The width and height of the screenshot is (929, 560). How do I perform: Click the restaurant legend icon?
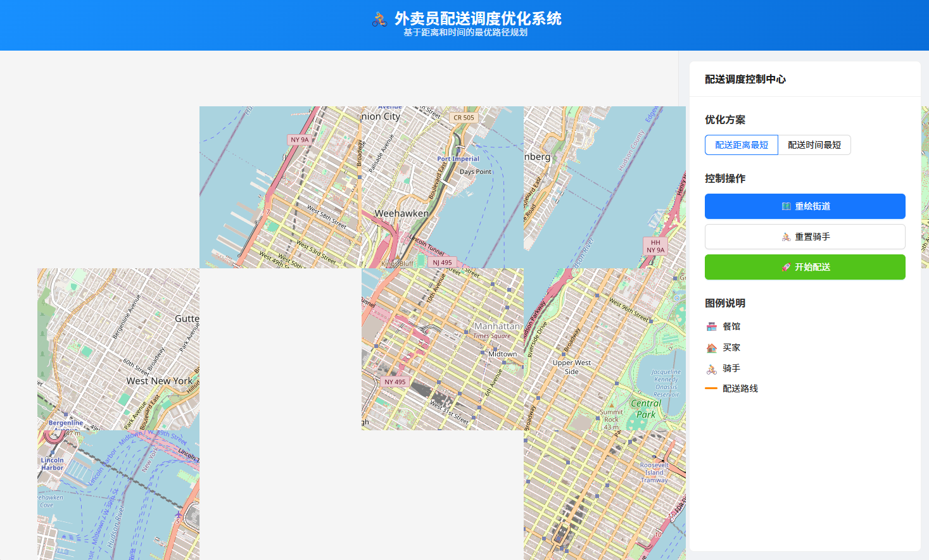[x=712, y=327]
